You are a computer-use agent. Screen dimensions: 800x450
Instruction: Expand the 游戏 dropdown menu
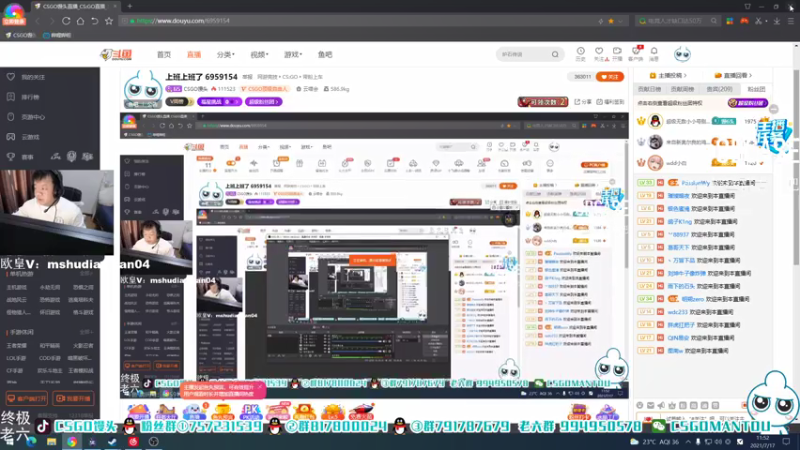pyautogui.click(x=293, y=55)
